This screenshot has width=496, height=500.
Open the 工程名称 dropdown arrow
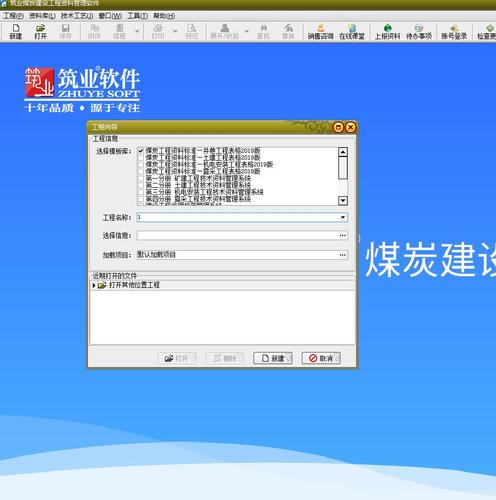pos(343,217)
